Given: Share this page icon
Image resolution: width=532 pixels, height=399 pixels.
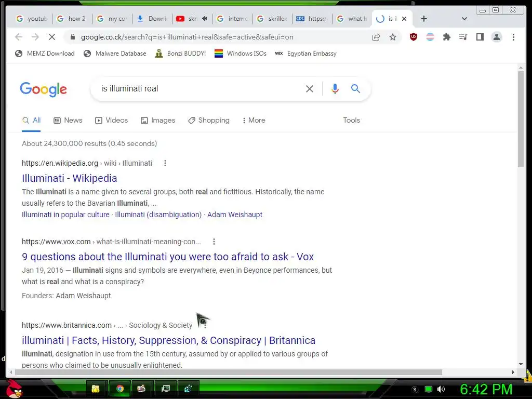Looking at the screenshot, I should (x=376, y=37).
